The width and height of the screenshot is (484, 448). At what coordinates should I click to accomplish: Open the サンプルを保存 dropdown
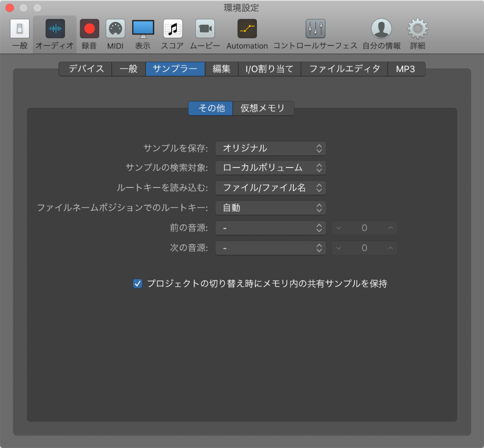[x=270, y=148]
